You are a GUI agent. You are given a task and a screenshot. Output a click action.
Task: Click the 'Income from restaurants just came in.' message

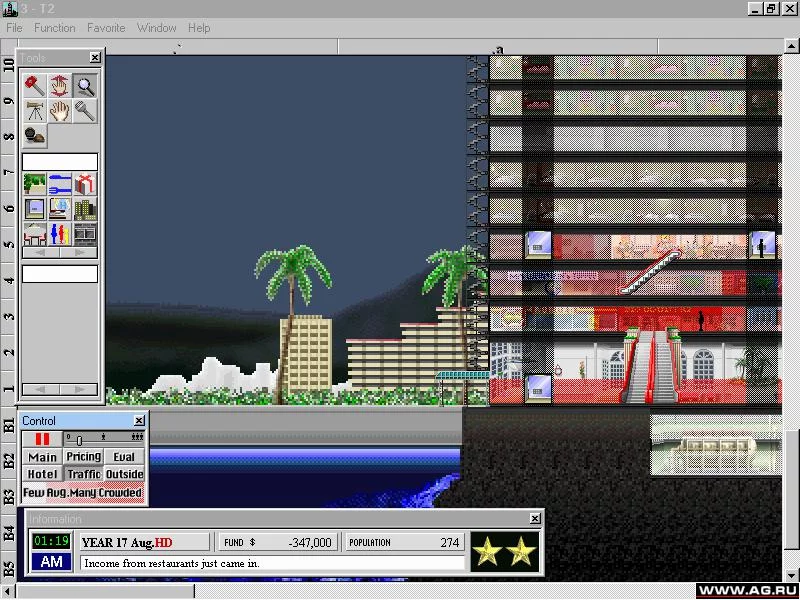172,563
